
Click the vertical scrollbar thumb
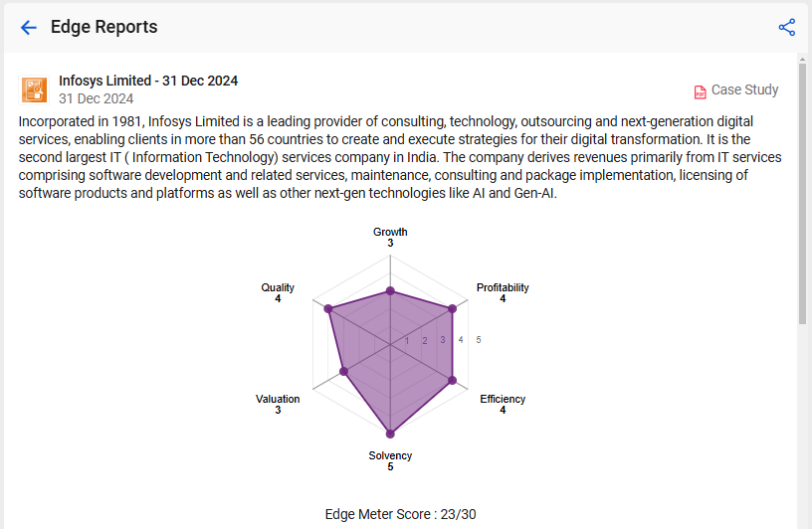pos(803,191)
